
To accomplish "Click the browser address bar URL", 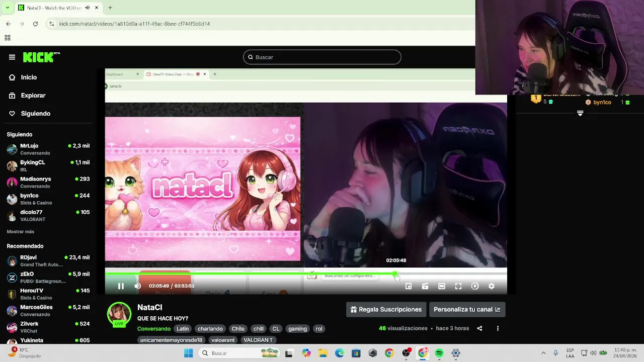I will (134, 24).
